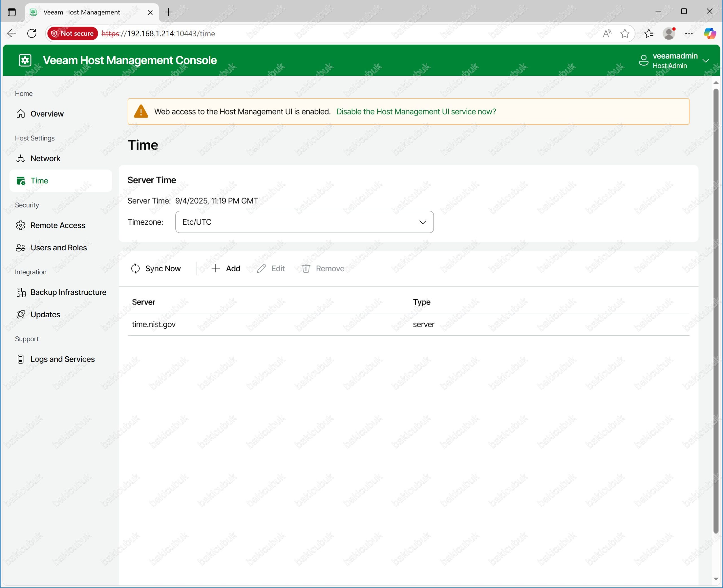Image resolution: width=723 pixels, height=588 pixels.
Task: Select the Veeam Host Management browser tab
Action: click(92, 12)
